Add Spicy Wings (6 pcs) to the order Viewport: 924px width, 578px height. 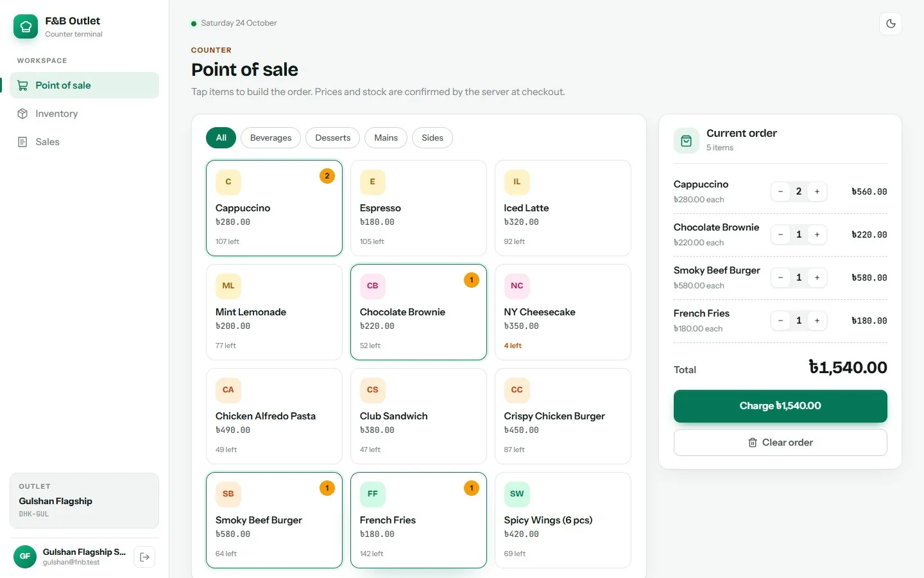coord(563,520)
